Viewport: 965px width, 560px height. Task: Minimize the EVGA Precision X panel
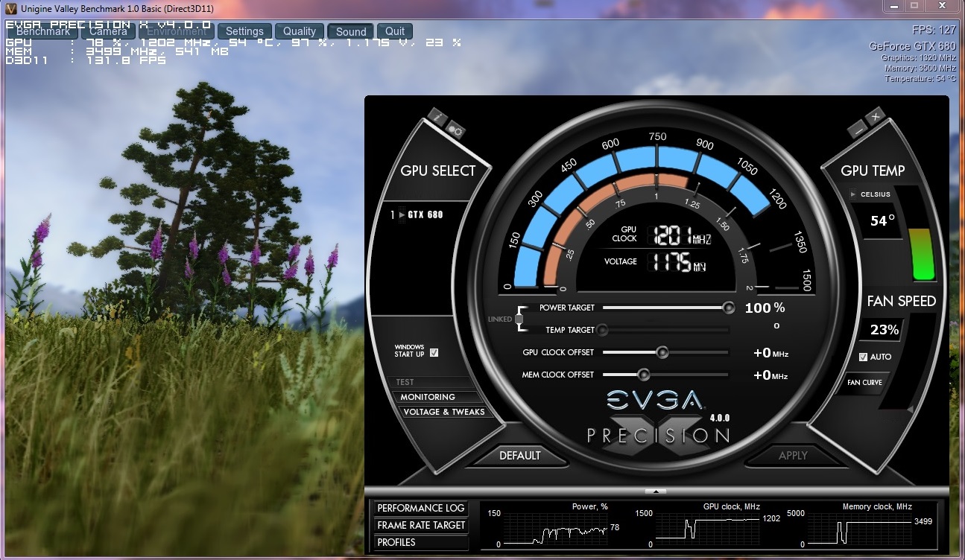[x=858, y=130]
